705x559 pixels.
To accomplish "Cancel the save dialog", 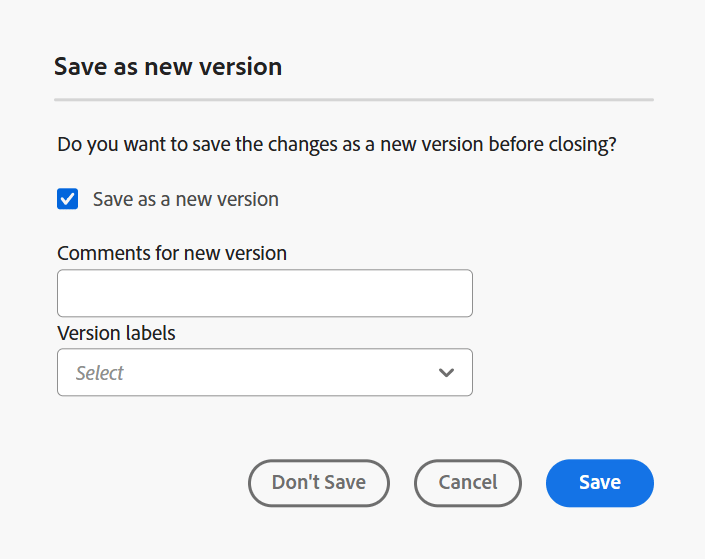I will [468, 483].
